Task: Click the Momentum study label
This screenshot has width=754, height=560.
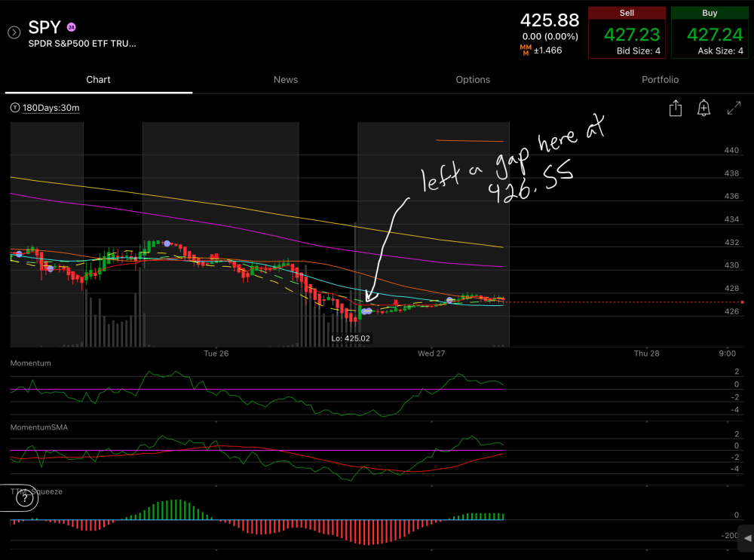Action: point(30,363)
